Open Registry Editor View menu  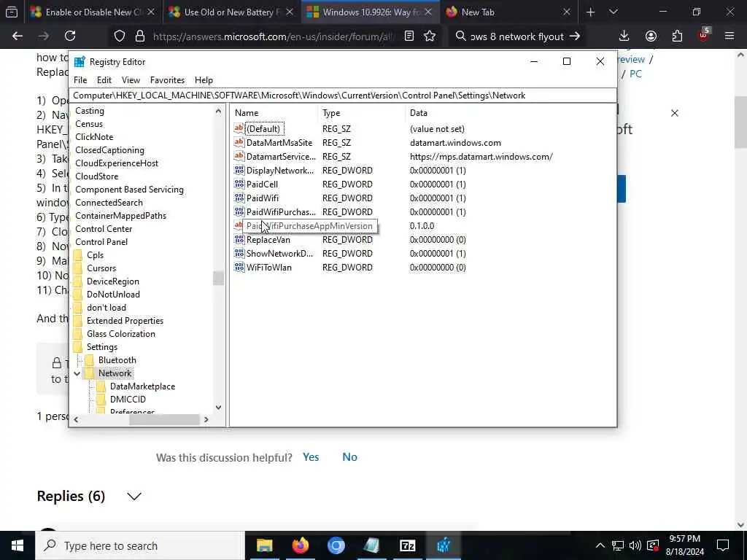coord(131,80)
